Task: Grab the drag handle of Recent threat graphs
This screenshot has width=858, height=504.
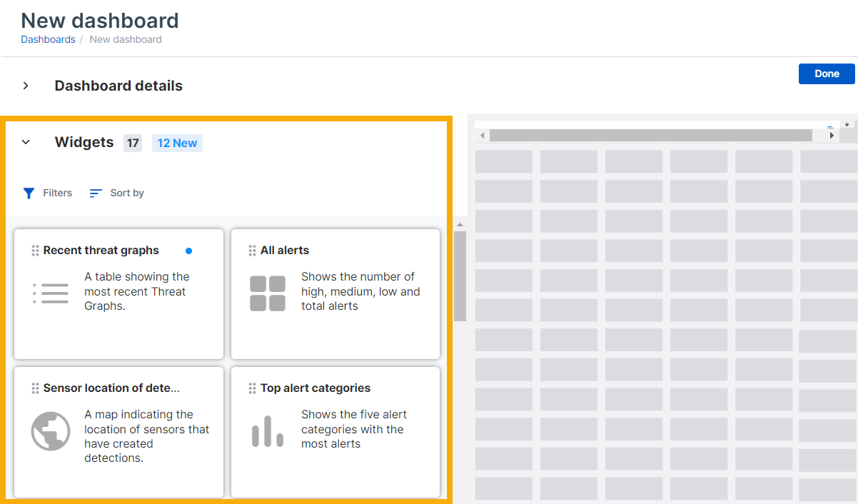Action: tap(35, 251)
